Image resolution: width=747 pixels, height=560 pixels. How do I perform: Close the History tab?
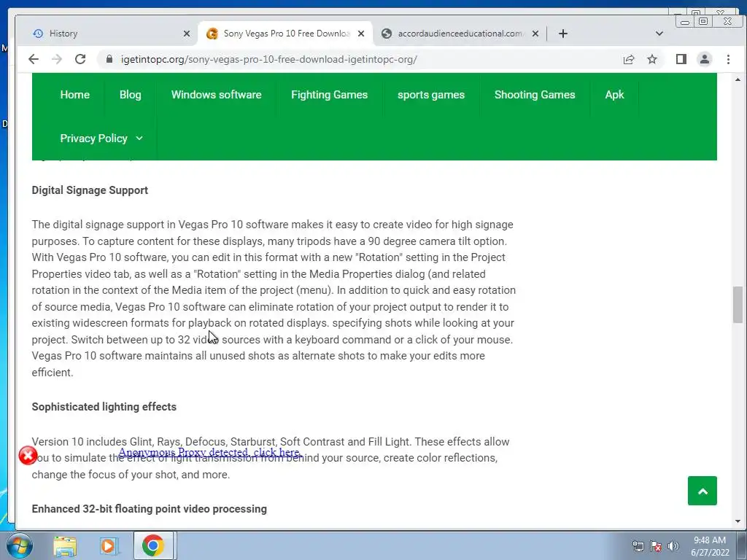[187, 34]
